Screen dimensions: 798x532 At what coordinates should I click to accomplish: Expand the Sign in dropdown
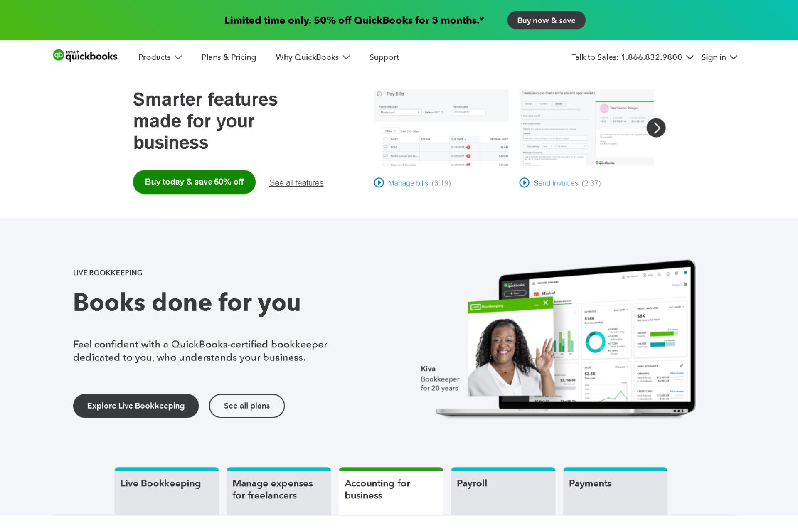pyautogui.click(x=719, y=57)
